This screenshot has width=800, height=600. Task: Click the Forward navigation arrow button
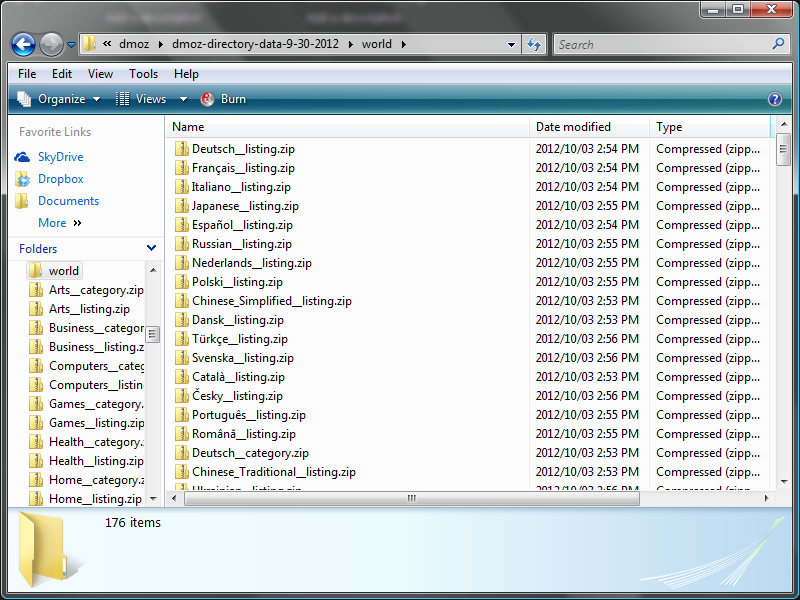[51, 45]
